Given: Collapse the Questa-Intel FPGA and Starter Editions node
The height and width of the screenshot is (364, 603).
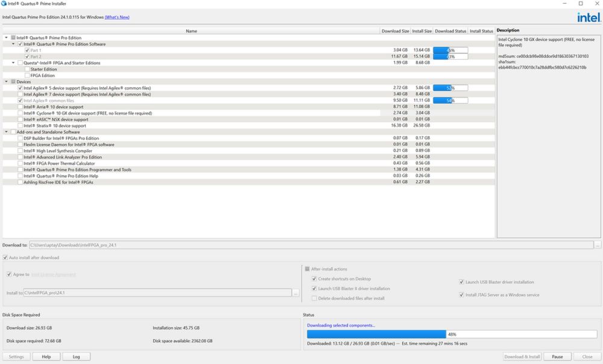Looking at the screenshot, I should [x=13, y=63].
